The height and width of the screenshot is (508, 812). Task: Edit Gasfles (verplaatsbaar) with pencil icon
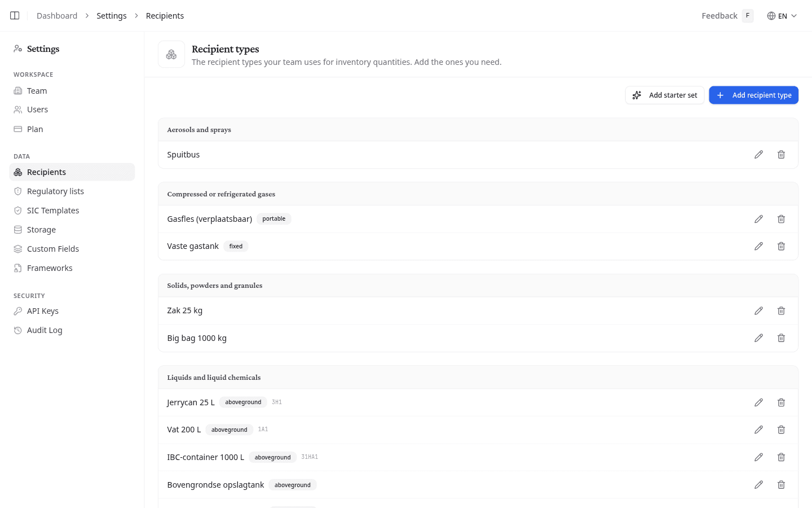click(758, 219)
